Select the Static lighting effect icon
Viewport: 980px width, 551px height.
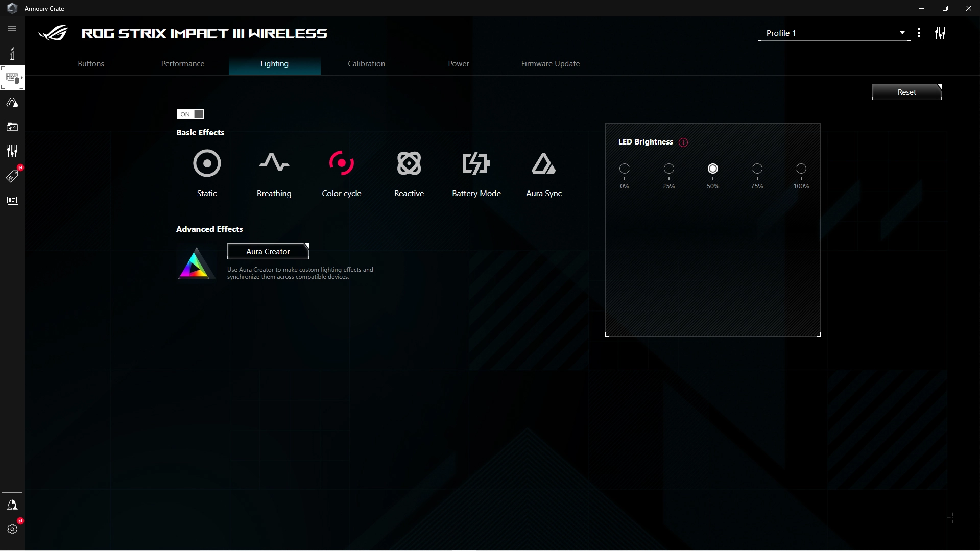coord(207,163)
